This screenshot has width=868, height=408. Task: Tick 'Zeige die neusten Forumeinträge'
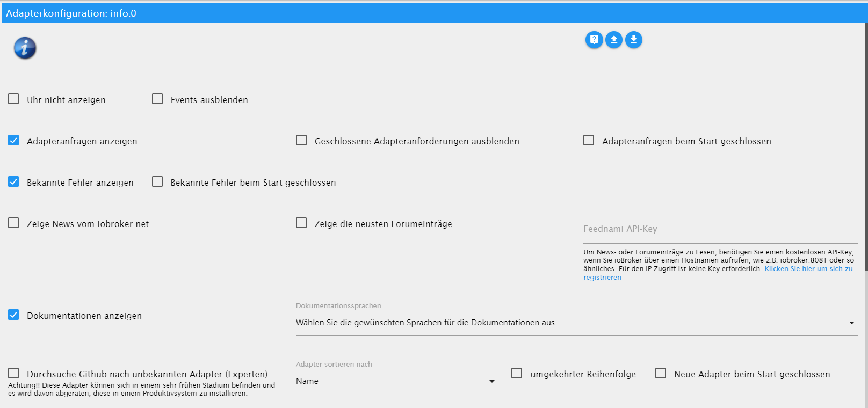(301, 223)
